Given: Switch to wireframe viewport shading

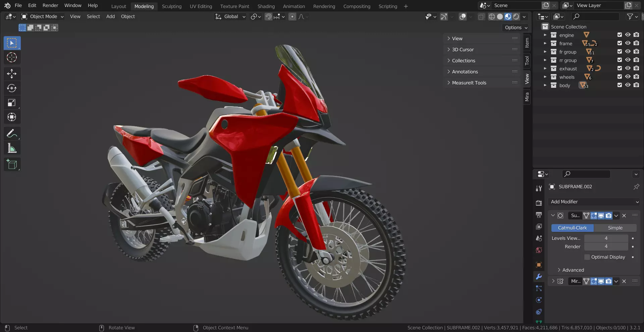Looking at the screenshot, I should coord(492,16).
